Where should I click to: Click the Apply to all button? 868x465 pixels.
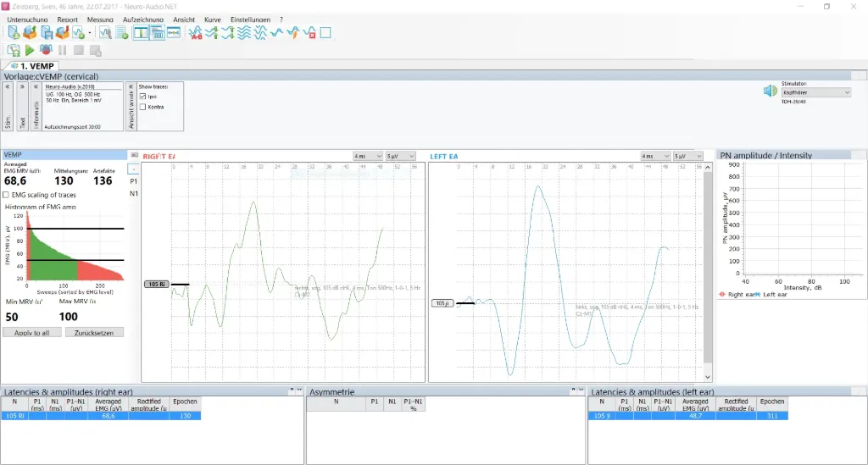(32, 333)
